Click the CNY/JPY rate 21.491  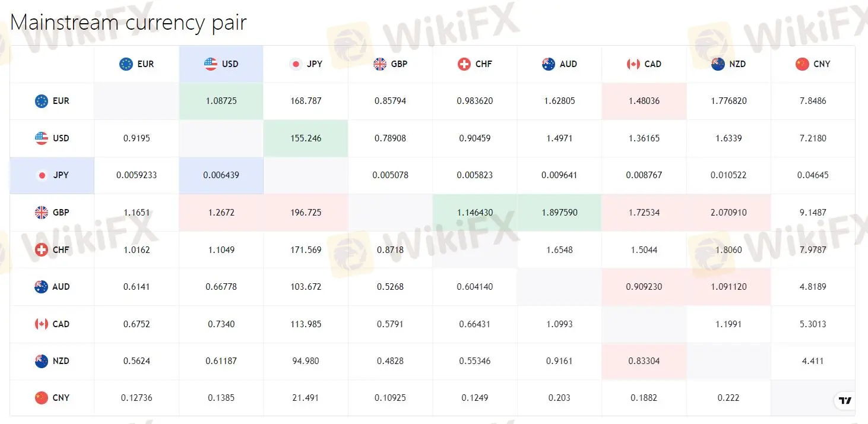pyautogui.click(x=306, y=398)
